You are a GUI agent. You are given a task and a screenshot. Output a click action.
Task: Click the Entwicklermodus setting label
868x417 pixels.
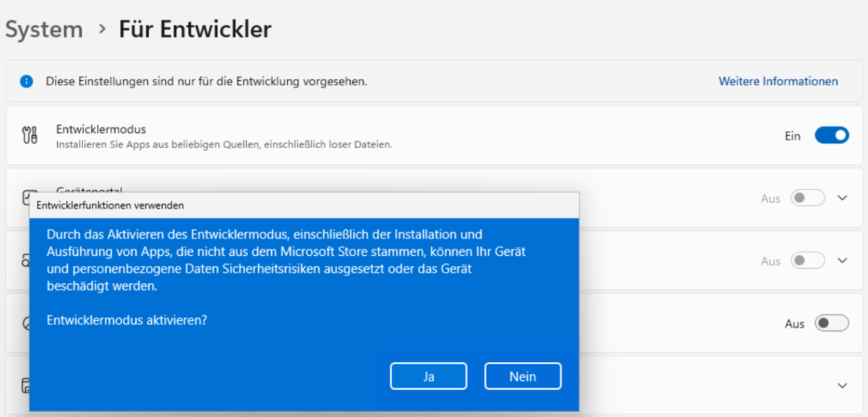(x=101, y=129)
